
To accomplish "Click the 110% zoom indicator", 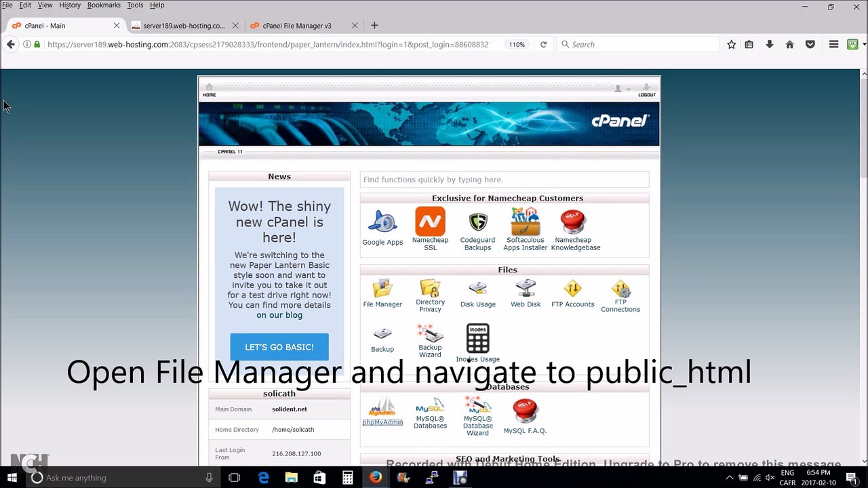I will click(x=517, y=44).
